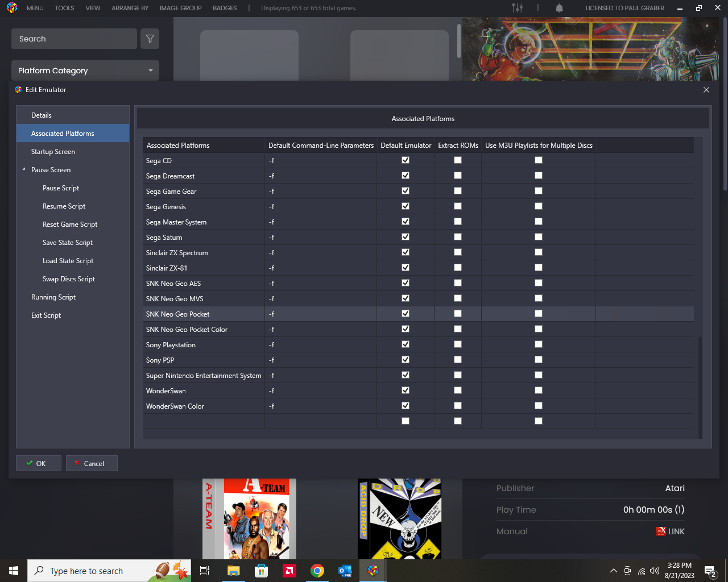Image resolution: width=728 pixels, height=582 pixels.
Task: Select the Sinclair ZX Spectrum platform cell
Action: (x=204, y=253)
